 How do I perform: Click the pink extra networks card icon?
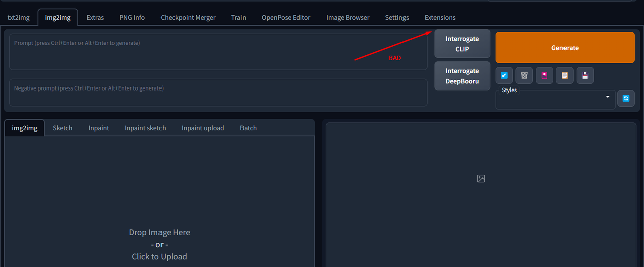click(544, 75)
